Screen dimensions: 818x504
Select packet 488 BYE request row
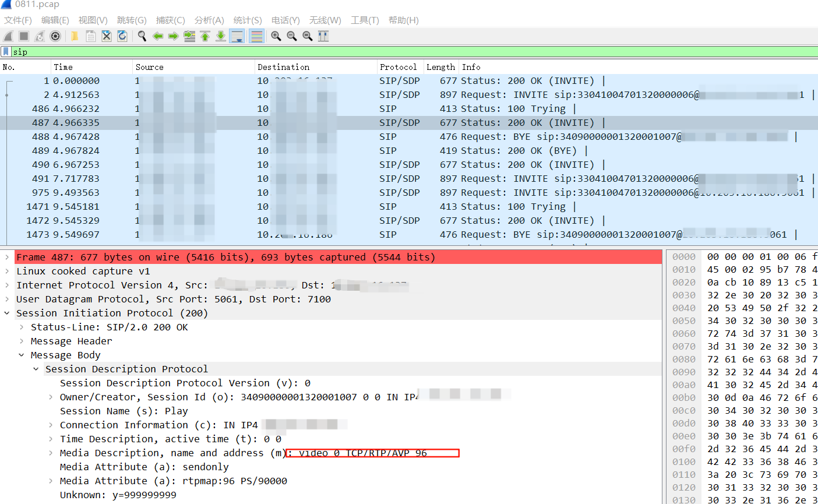click(409, 137)
